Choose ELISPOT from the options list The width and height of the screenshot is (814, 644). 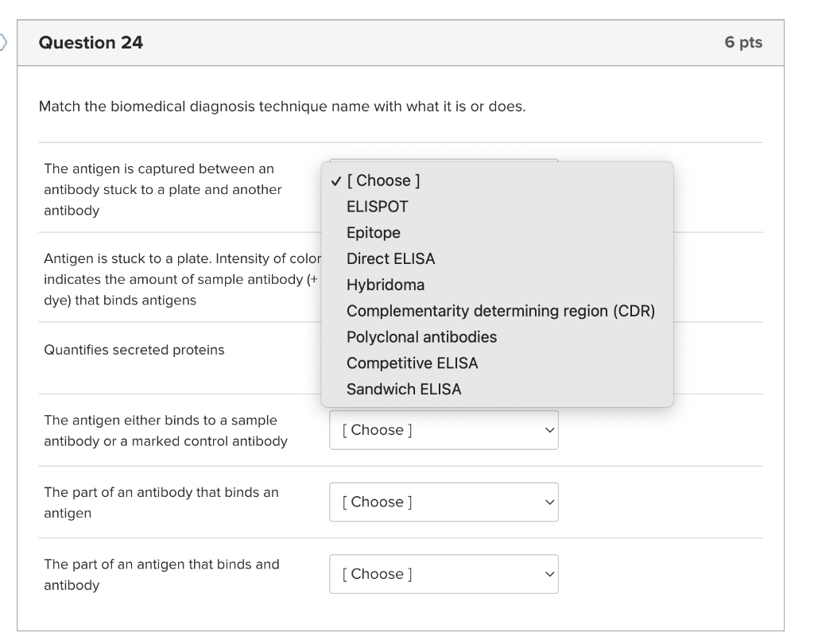[377, 206]
